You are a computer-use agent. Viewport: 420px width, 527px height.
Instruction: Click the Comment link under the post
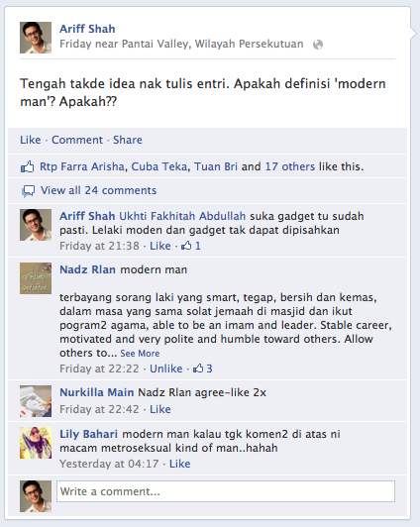pyautogui.click(x=77, y=140)
